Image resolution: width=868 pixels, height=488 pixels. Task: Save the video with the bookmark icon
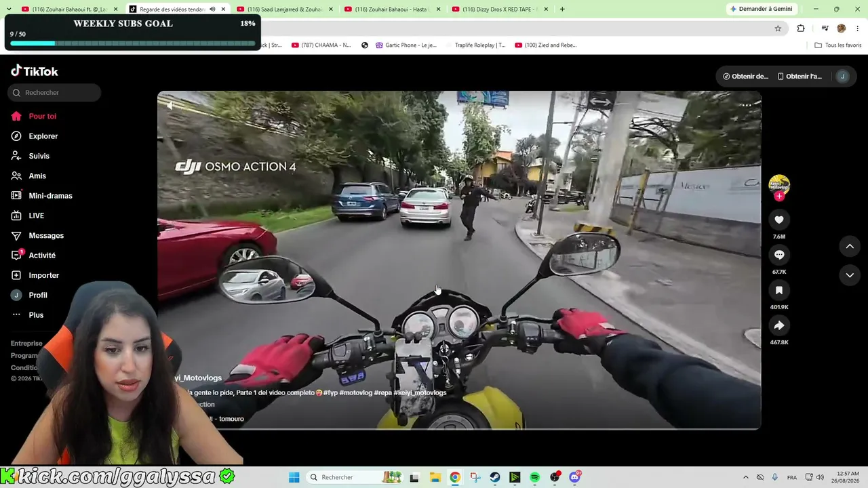tap(779, 290)
